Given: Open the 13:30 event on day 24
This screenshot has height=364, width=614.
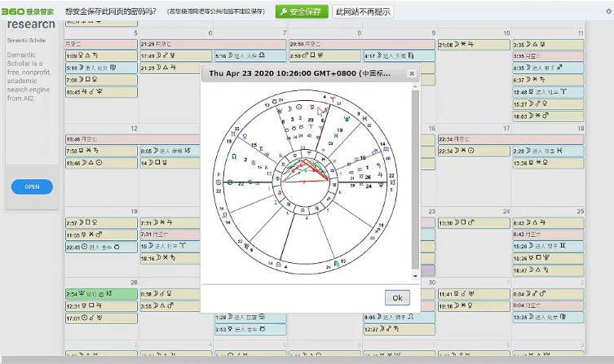Looking at the screenshot, I should (472, 223).
